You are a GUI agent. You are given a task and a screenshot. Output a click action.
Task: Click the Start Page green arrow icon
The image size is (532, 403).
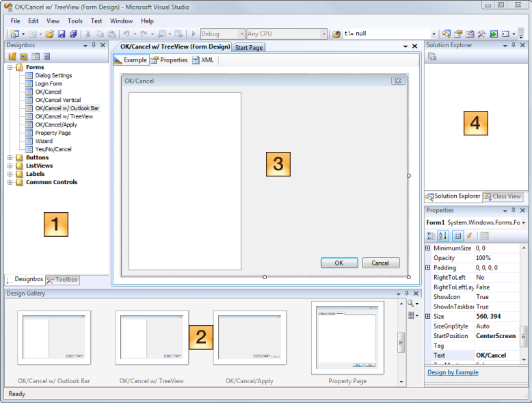coord(494,34)
